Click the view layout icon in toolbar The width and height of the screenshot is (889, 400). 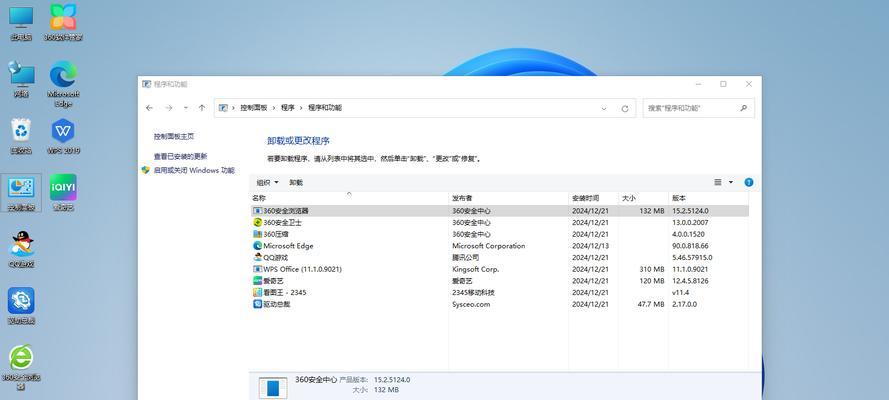coord(718,182)
